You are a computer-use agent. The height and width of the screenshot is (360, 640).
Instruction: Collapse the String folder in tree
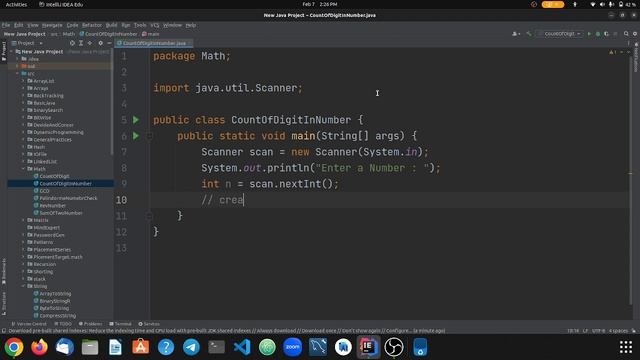coord(23,287)
